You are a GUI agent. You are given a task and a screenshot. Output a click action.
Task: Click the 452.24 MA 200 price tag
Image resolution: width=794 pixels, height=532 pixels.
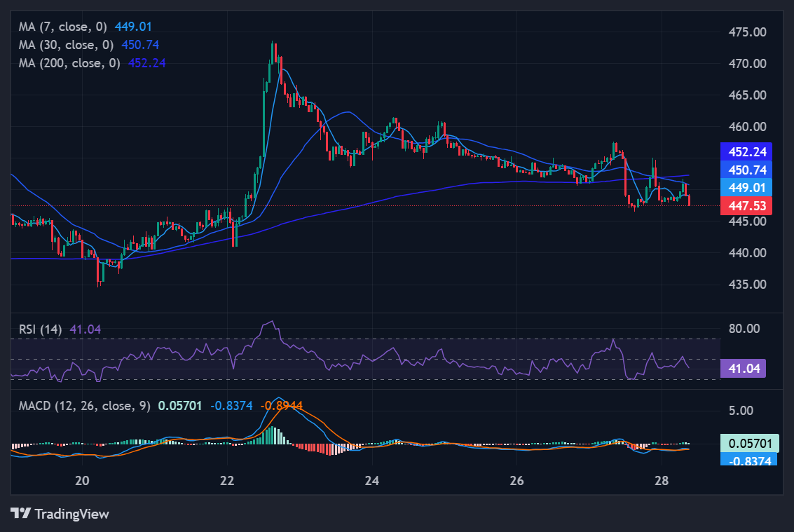click(x=746, y=151)
